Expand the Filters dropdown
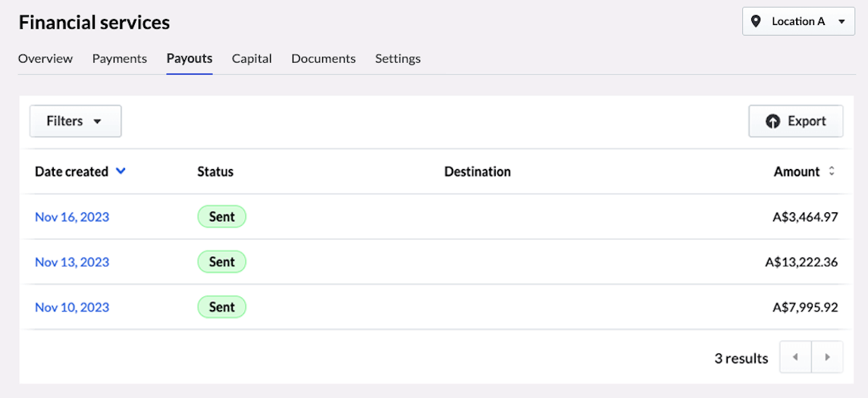Viewport: 868px width, 398px height. [75, 121]
